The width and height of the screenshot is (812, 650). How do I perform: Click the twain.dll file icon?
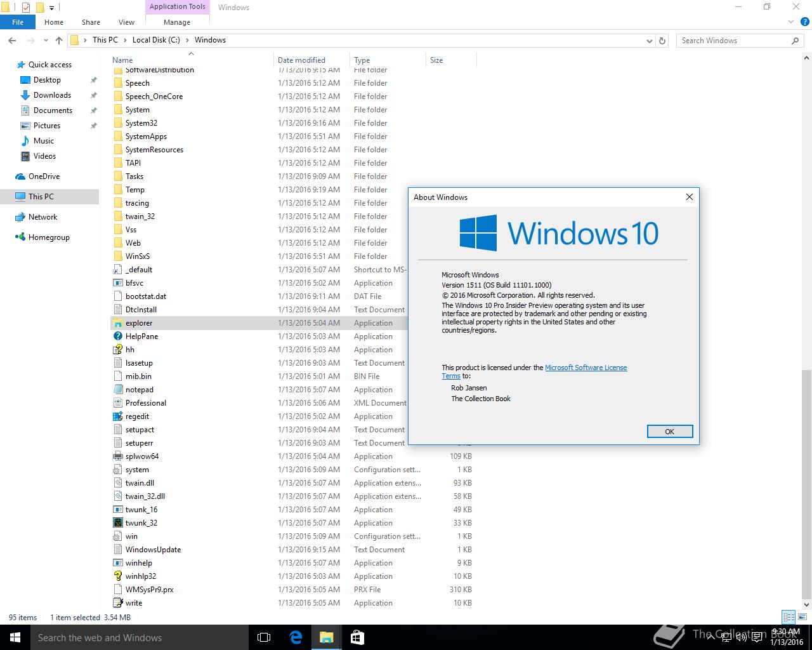pyautogui.click(x=117, y=483)
